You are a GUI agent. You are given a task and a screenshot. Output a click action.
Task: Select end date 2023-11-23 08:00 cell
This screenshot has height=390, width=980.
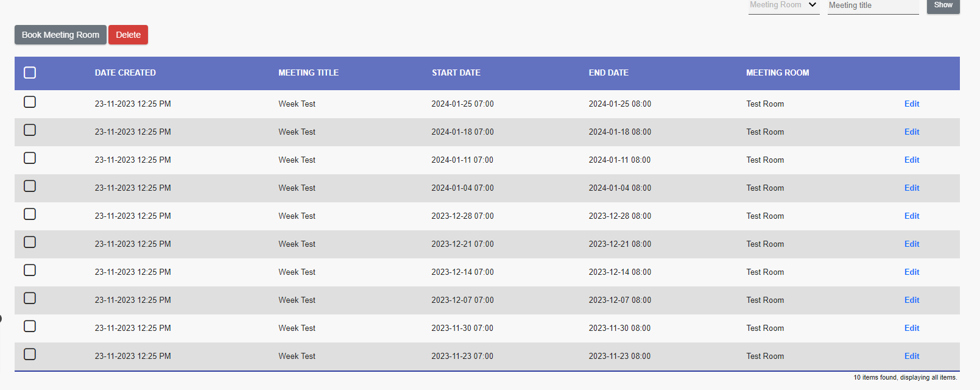click(619, 356)
